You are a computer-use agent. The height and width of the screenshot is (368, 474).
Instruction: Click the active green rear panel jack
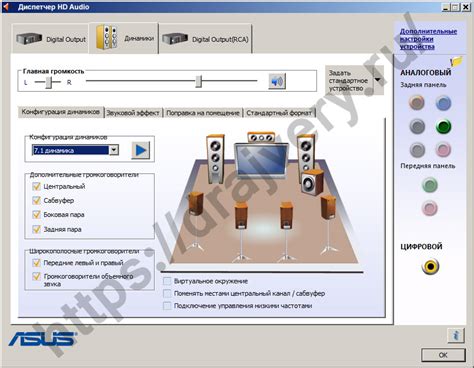pos(443,126)
